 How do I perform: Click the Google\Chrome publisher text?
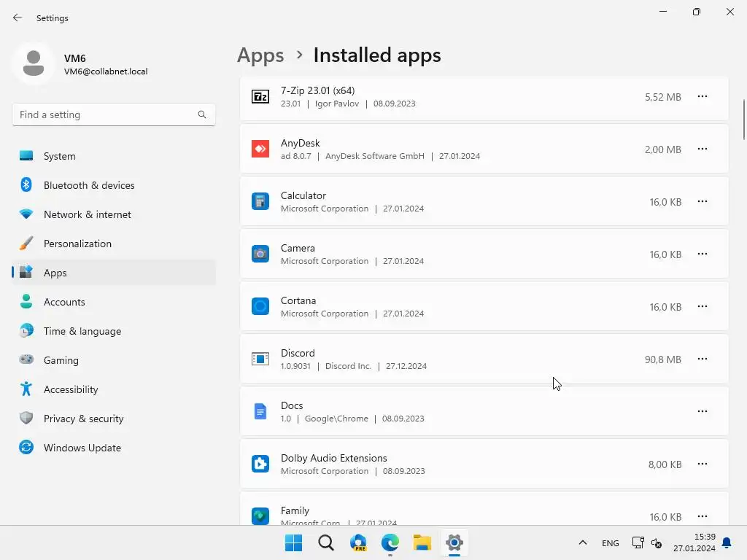[x=336, y=419]
